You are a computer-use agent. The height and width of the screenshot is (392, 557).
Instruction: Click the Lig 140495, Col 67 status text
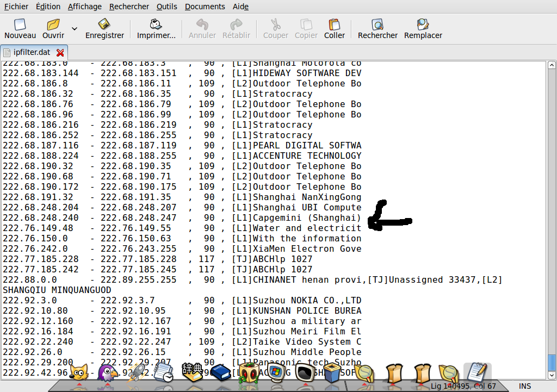click(x=463, y=386)
